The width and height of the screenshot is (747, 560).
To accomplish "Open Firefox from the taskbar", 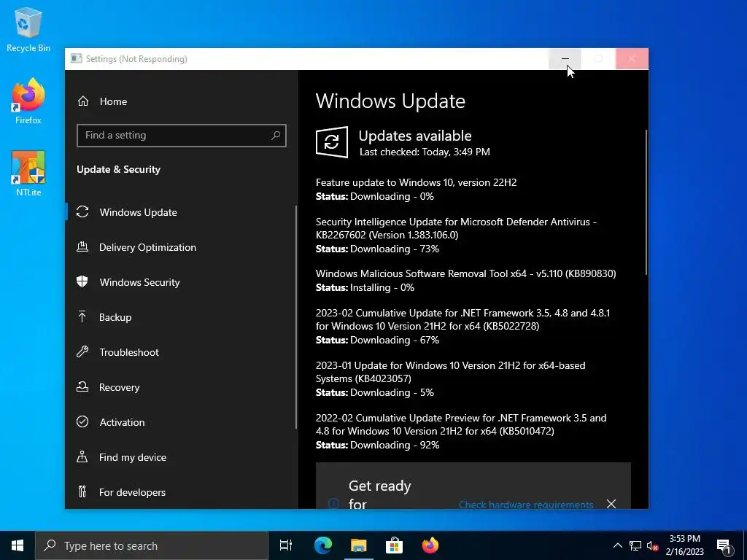I will click(430, 545).
